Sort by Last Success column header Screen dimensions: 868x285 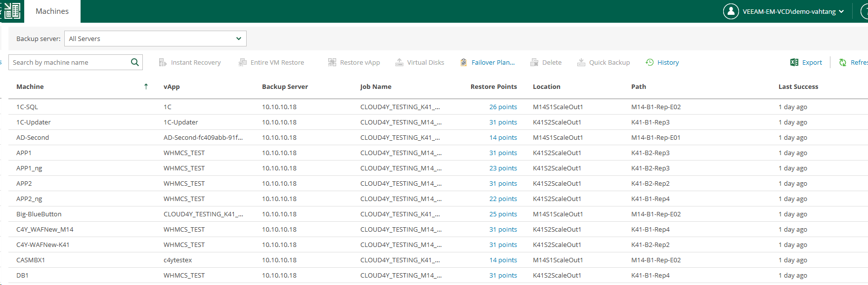[x=798, y=86]
